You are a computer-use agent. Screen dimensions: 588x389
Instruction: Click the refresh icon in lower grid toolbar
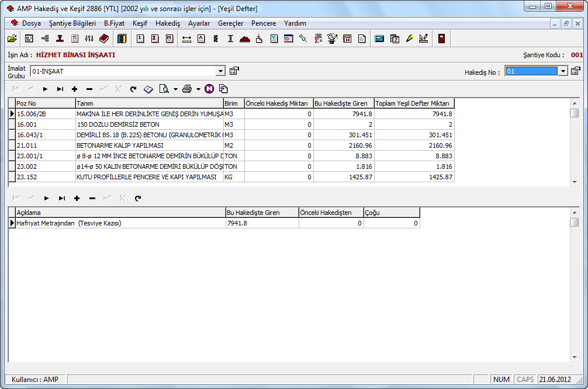click(138, 198)
